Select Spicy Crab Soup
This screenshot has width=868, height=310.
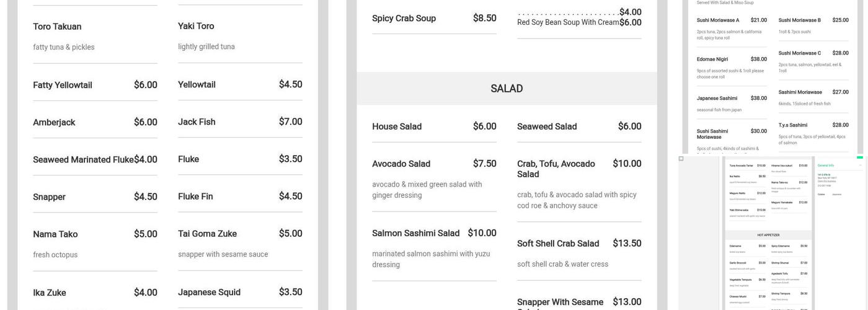click(404, 19)
